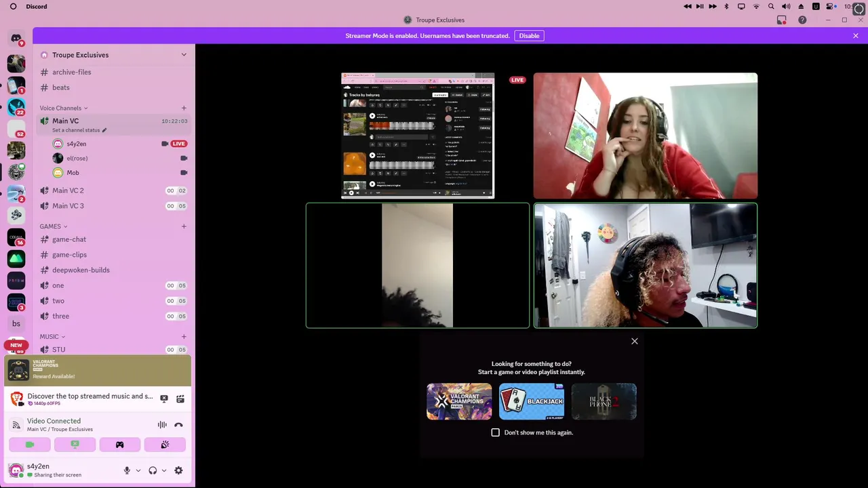Open microphone input options dropdown
This screenshot has width=868, height=488.
pyautogui.click(x=138, y=470)
